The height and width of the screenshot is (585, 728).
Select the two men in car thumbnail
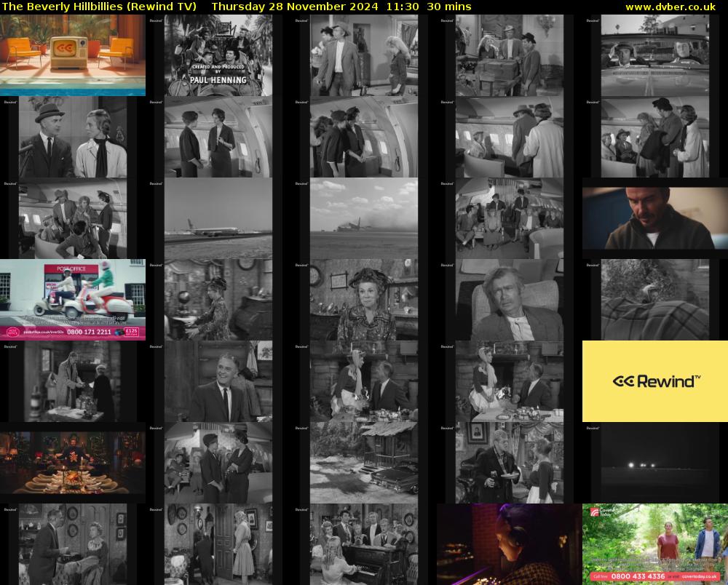point(655,55)
